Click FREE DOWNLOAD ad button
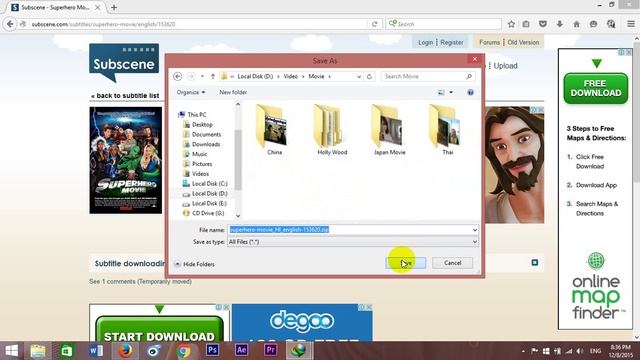The image size is (640, 360). pyautogui.click(x=596, y=88)
